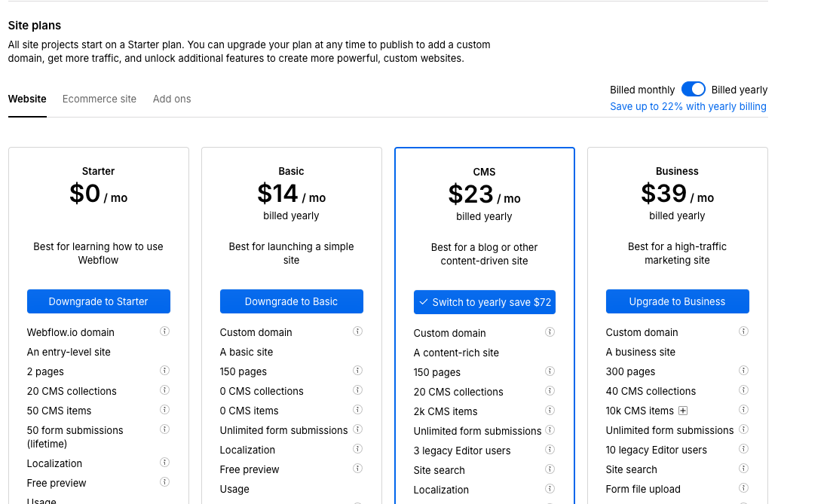Click the Downgrade to Starter button

click(x=98, y=301)
